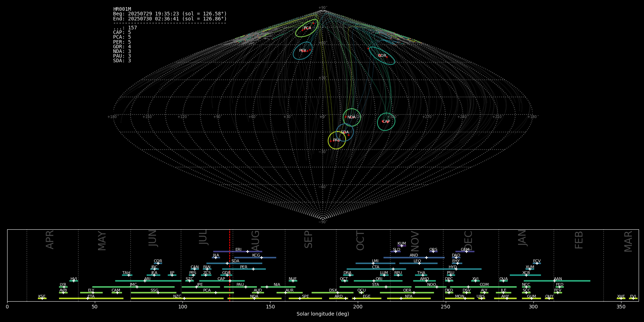The image size is (644, 322).
Task: Click the KUM shower bar in the timeline
Action: tap(402, 246)
